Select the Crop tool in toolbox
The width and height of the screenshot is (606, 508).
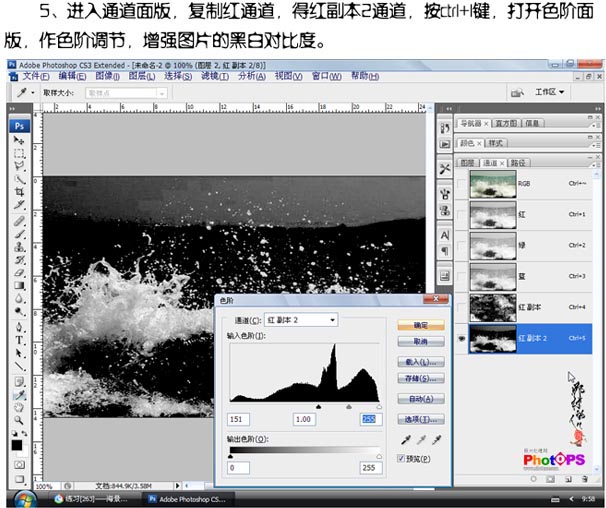(x=19, y=190)
